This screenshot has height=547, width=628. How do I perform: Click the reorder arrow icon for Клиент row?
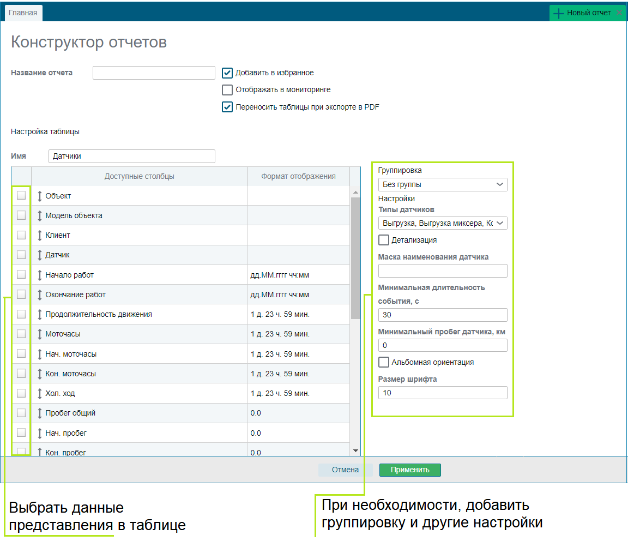pyautogui.click(x=39, y=235)
